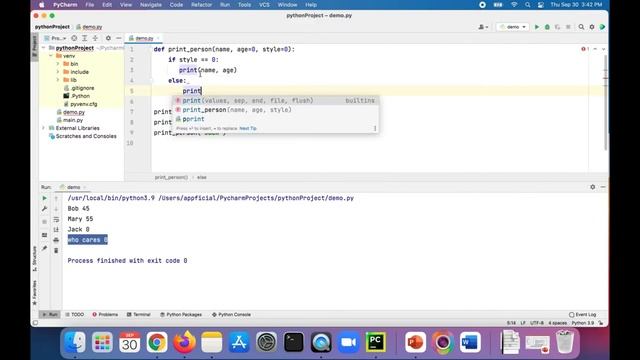The image size is (640, 360).
Task: Click the locate-file target icon in Project panel
Action: (x=74, y=38)
